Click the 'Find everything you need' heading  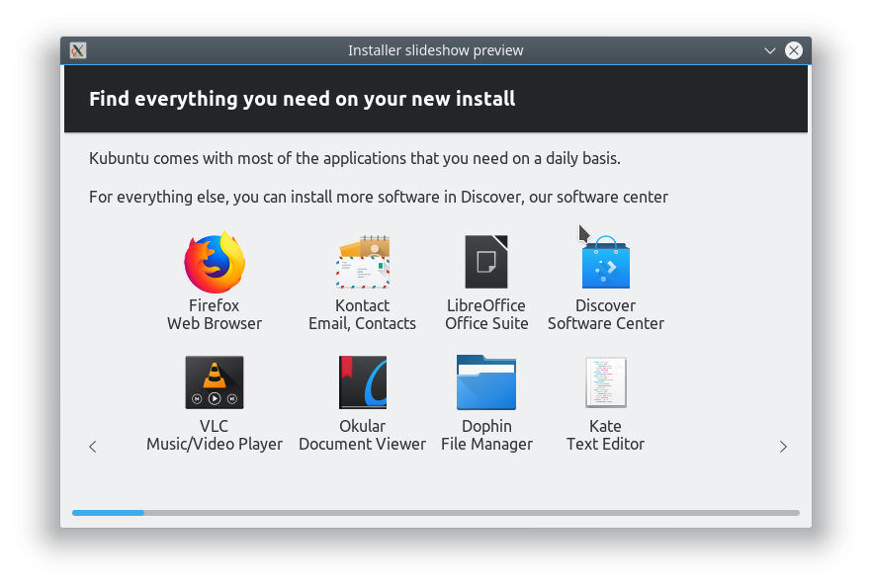pyautogui.click(x=302, y=99)
